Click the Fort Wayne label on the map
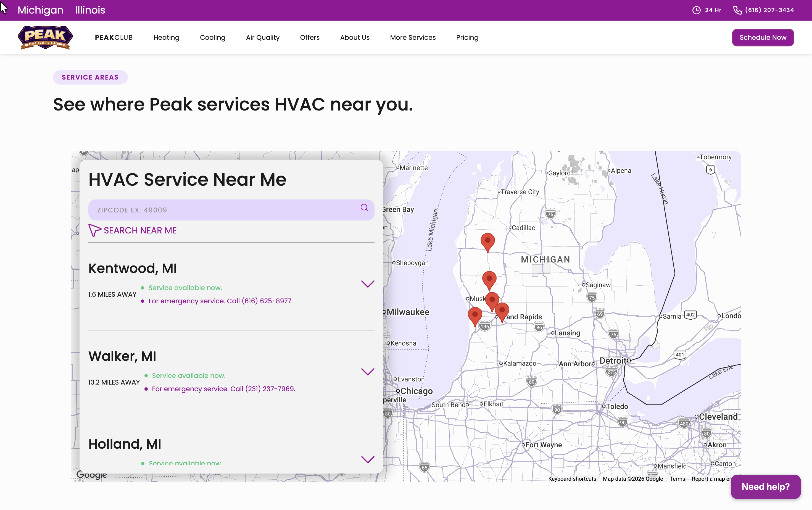The image size is (812, 510). (x=544, y=445)
